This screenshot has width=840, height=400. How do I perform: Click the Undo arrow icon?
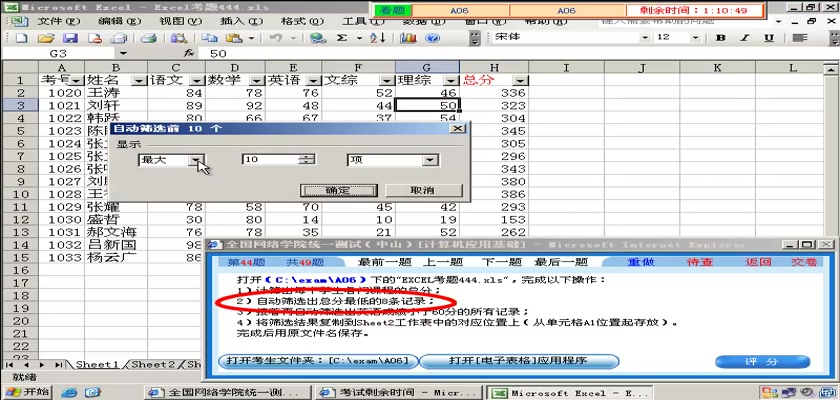[x=275, y=38]
